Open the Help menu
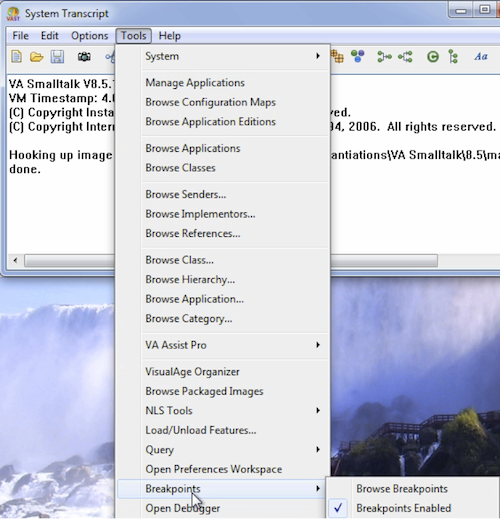 pos(169,36)
